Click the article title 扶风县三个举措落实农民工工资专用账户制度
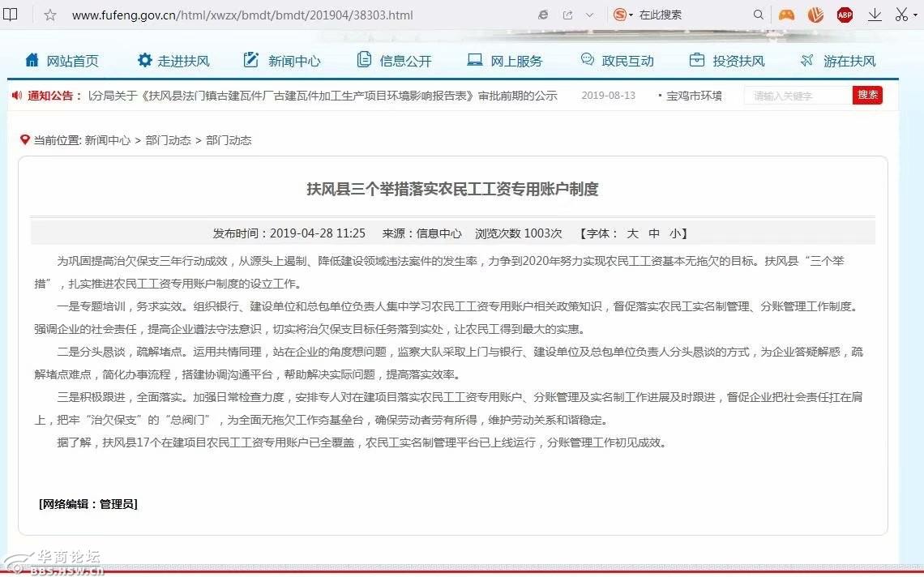 (x=452, y=189)
